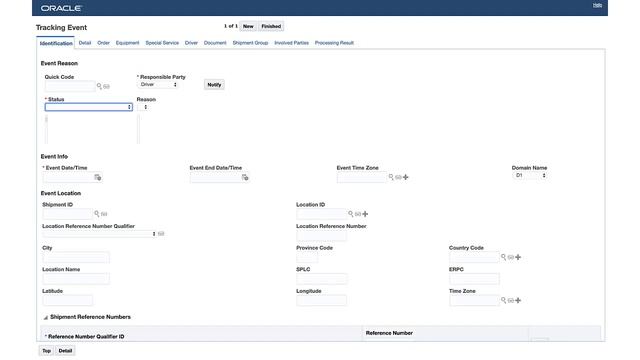Click the SPLC input field
Screen dimensions: 640x360
[322, 279]
